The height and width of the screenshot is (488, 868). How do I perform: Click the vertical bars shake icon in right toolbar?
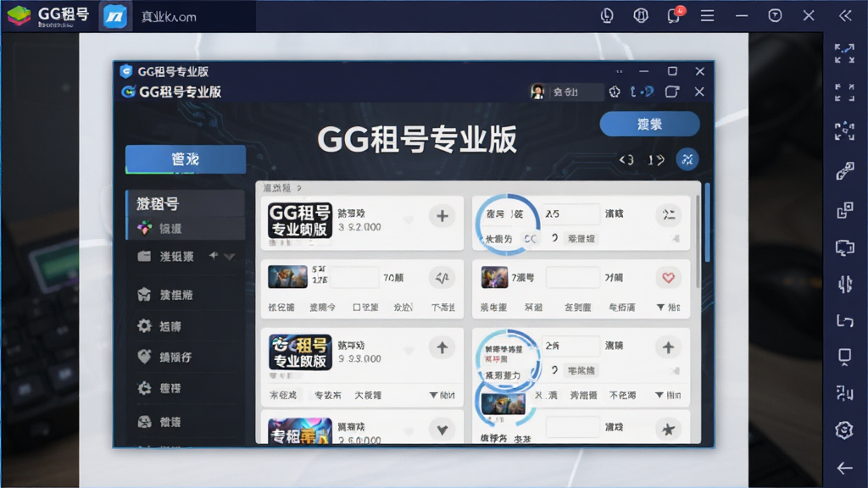(844, 285)
